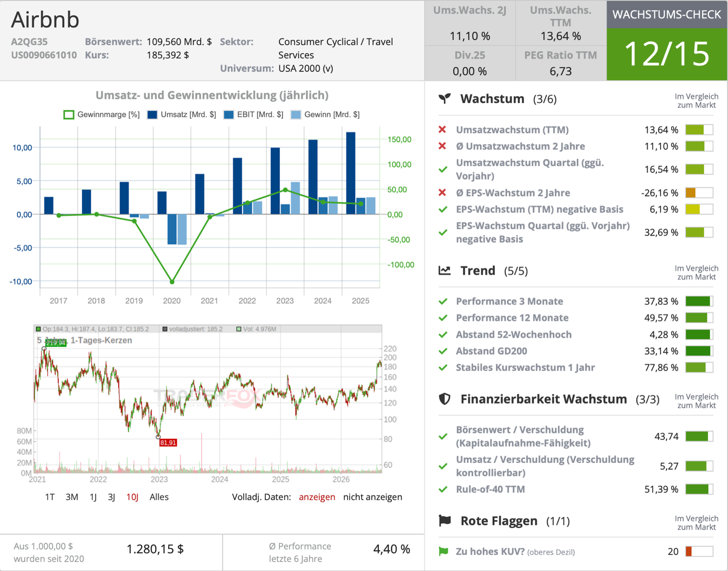Select 'anzeigen' for Volladj. Daten
The width and height of the screenshot is (728, 571).
[x=317, y=497]
